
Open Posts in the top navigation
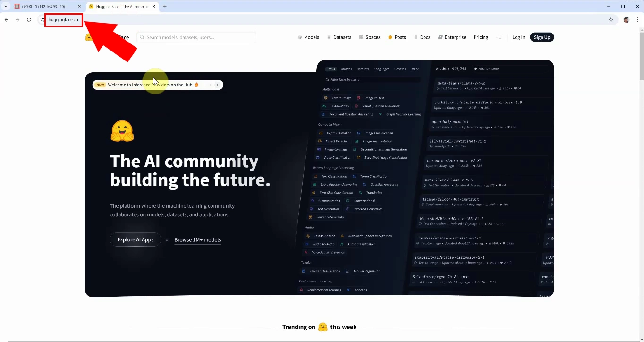tap(397, 37)
